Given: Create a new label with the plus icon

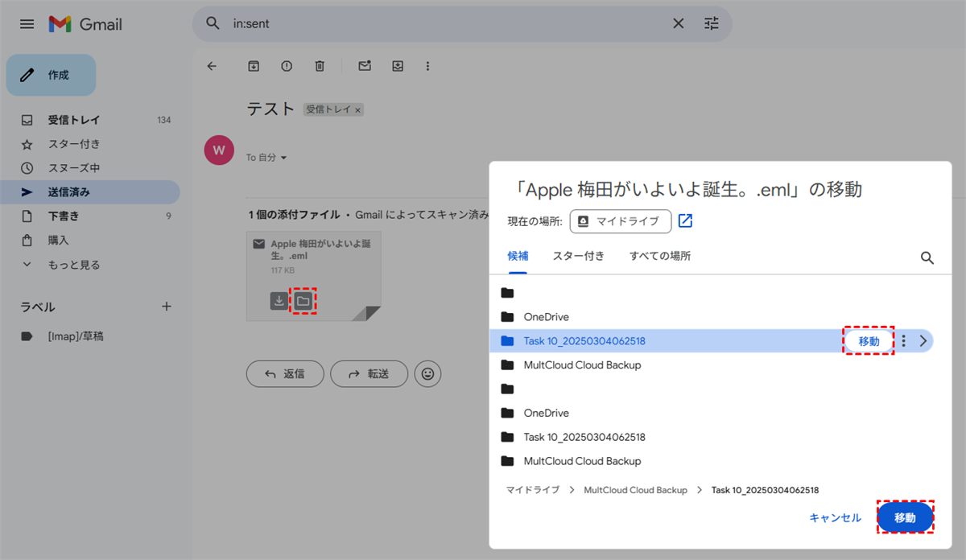Looking at the screenshot, I should (167, 307).
